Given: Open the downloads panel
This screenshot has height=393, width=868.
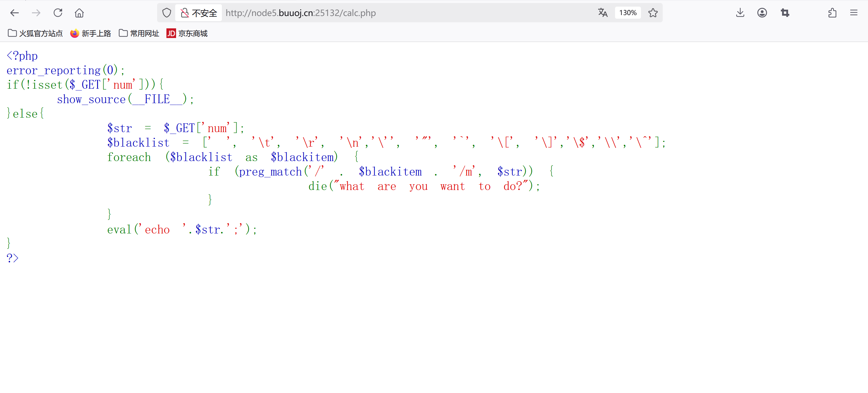Looking at the screenshot, I should [740, 13].
